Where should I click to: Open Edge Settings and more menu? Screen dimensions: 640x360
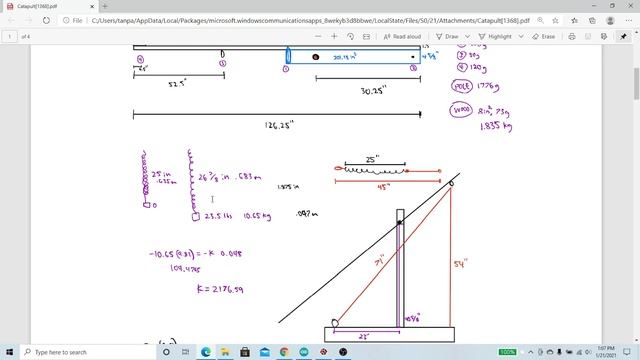tap(629, 20)
